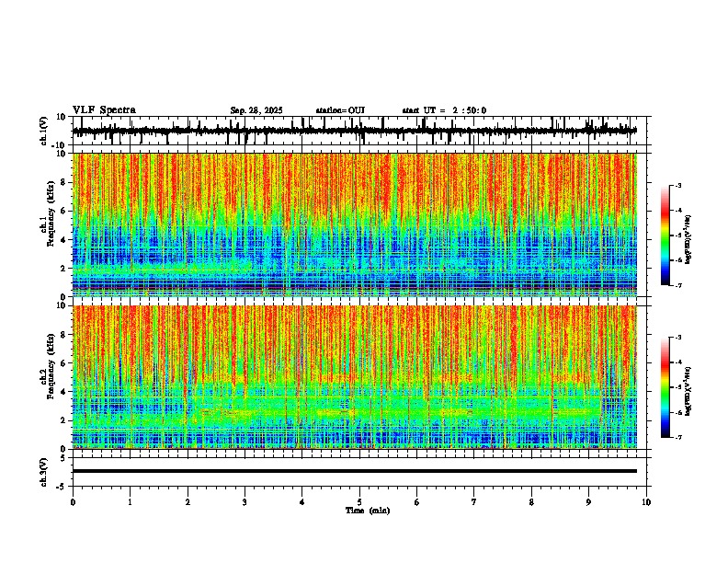
Task: Click the "8" kHz tick on ch.1 spectrogram
Action: point(64,182)
